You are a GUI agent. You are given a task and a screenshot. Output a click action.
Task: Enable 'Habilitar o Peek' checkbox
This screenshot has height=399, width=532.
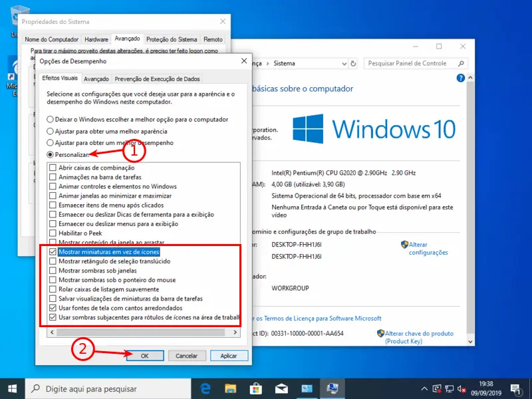tap(53, 233)
